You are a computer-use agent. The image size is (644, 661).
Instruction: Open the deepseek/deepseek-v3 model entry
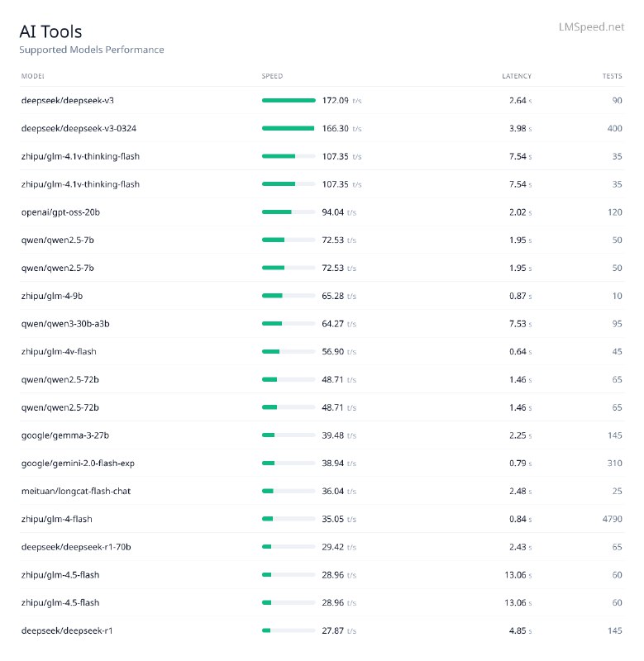72,100
